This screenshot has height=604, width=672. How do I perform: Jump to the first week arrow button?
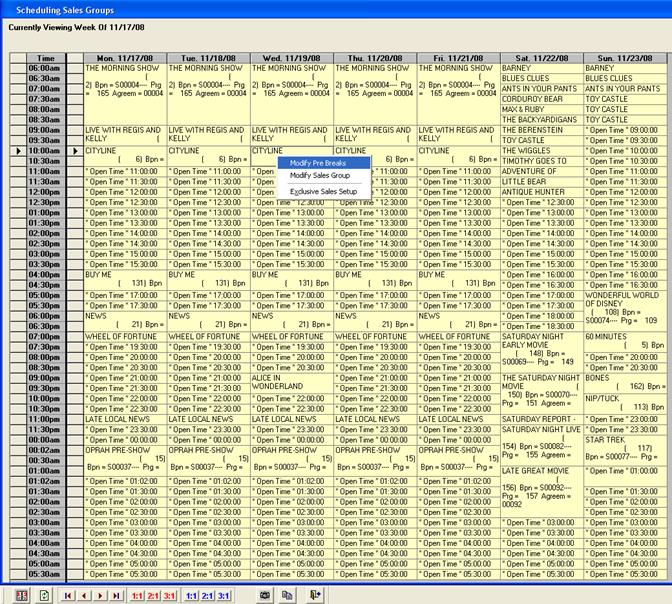(x=69, y=595)
